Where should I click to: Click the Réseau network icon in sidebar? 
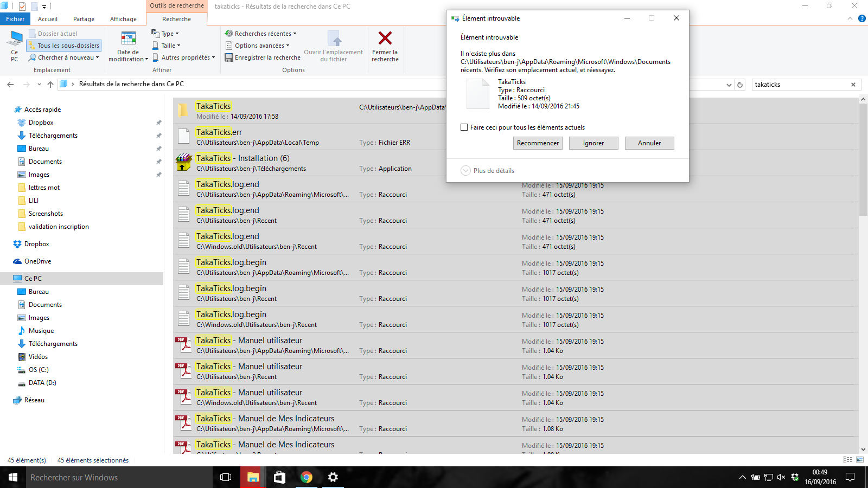pos(17,400)
